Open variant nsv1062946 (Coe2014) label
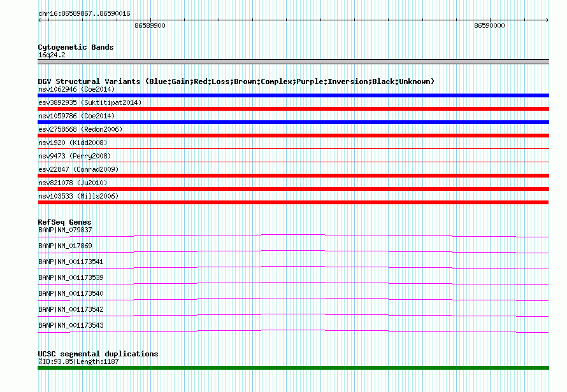 coord(76,89)
